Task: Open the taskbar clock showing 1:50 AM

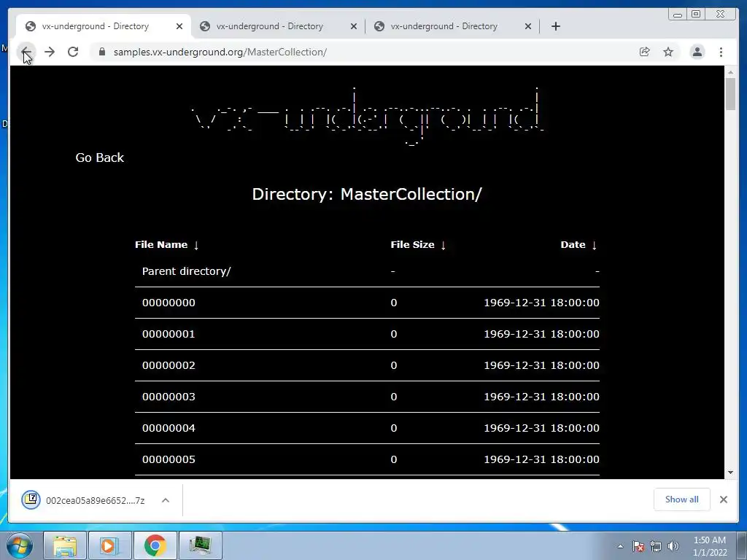Action: click(x=709, y=546)
